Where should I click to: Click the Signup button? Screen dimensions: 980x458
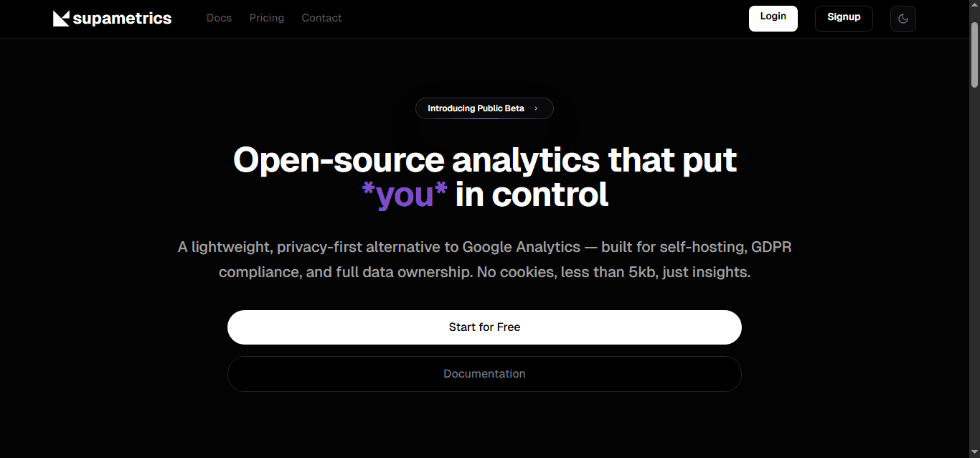click(x=844, y=18)
